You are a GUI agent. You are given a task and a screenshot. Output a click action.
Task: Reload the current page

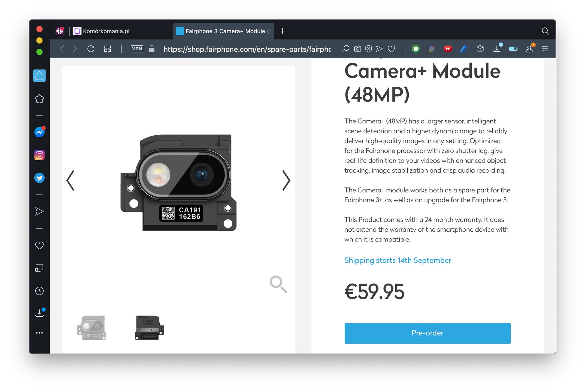click(x=91, y=49)
